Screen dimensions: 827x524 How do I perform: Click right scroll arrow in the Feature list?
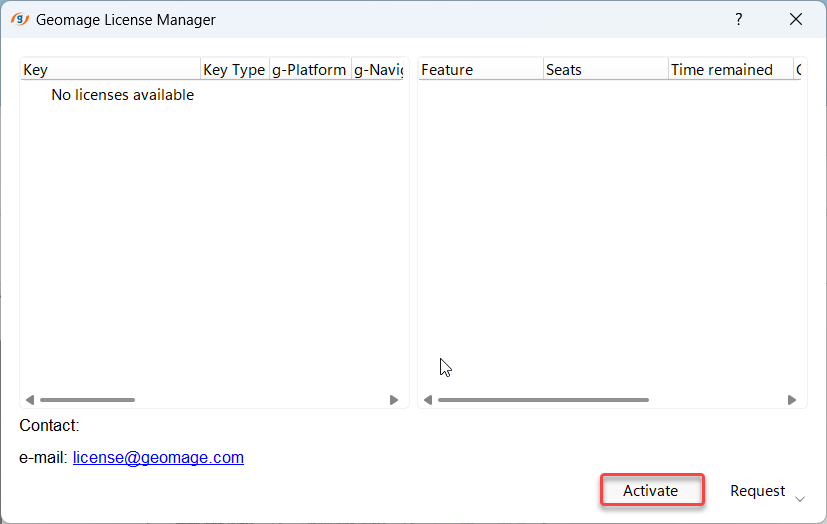click(792, 400)
